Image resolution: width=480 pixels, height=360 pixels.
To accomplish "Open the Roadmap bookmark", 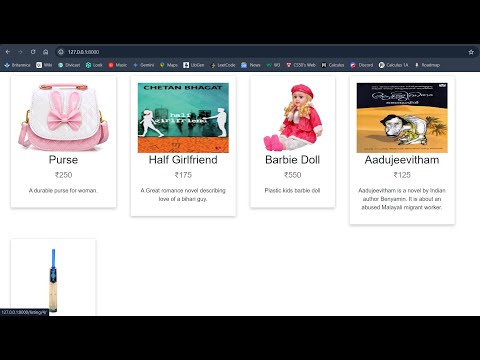I will 427,65.
